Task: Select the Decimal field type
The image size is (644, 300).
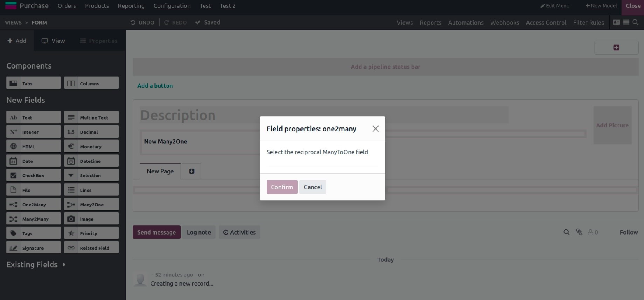Action: (91, 132)
